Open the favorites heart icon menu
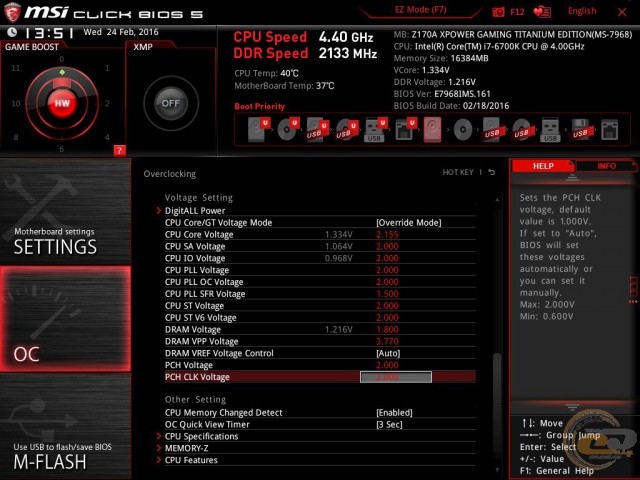Screen dimensions: 640x480 click(x=542, y=12)
